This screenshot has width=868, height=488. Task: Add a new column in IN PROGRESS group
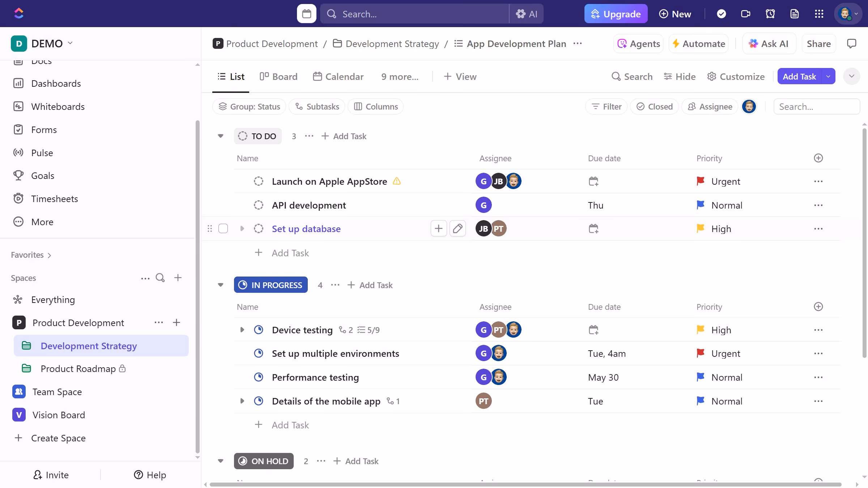pos(818,307)
